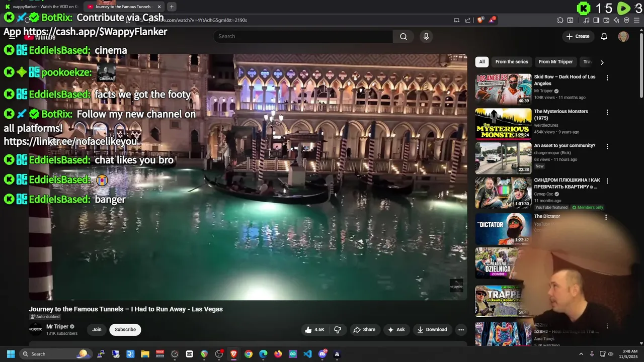Open the Mr Triper channel name link
Image resolution: width=644 pixels, height=362 pixels.
pyautogui.click(x=57, y=327)
